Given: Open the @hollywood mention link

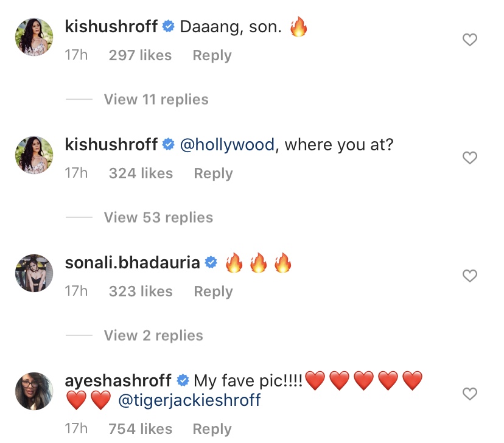Looking at the screenshot, I should point(227,145).
